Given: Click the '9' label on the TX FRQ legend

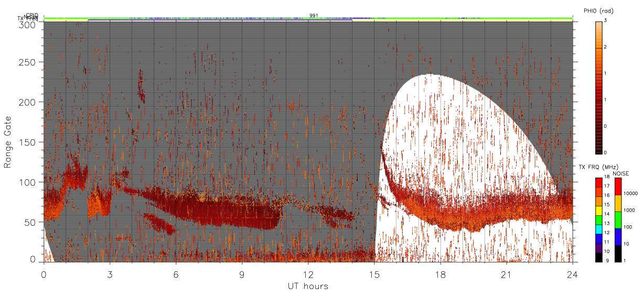Looking at the screenshot, I should [606, 260].
